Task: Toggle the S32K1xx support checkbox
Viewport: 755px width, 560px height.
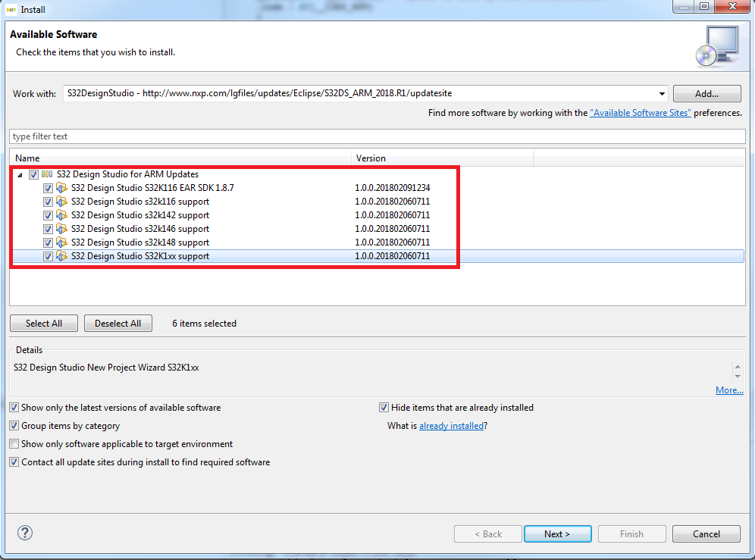Action: pos(48,256)
